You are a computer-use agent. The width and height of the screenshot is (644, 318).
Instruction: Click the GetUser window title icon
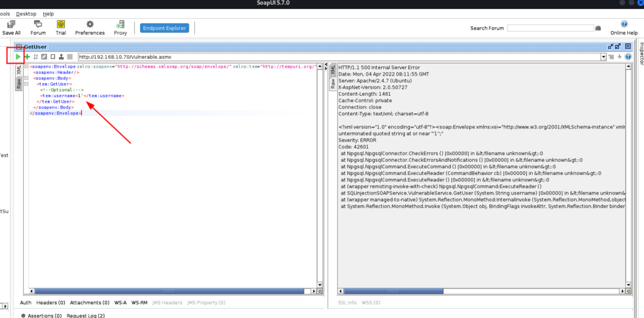[x=19, y=47]
